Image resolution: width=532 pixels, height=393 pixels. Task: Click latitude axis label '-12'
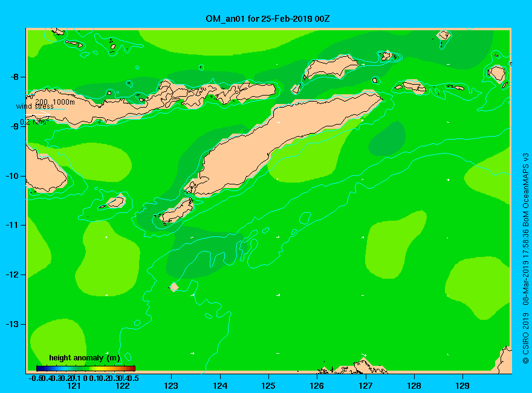coord(12,275)
